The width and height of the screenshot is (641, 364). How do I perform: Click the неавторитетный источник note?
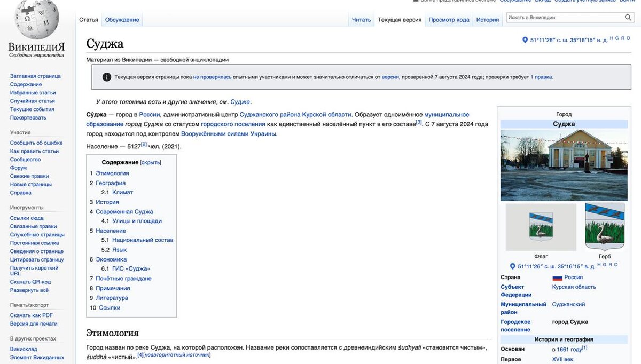[x=177, y=355]
